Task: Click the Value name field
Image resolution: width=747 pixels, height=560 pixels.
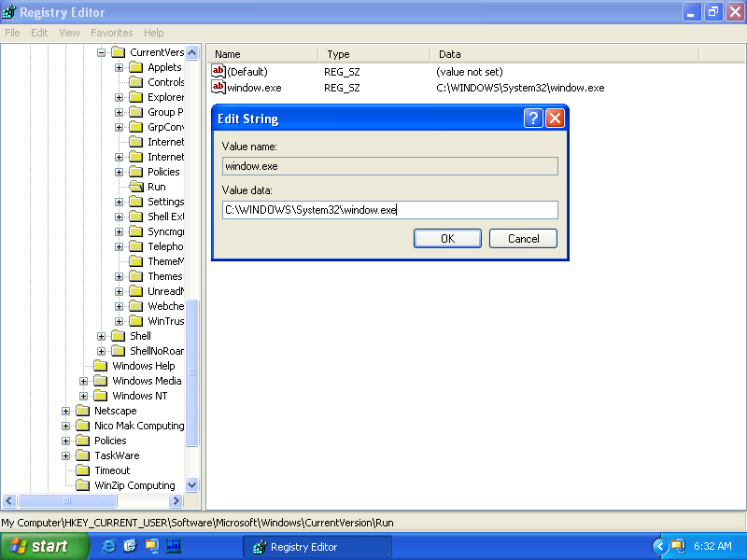Action: coord(390,166)
